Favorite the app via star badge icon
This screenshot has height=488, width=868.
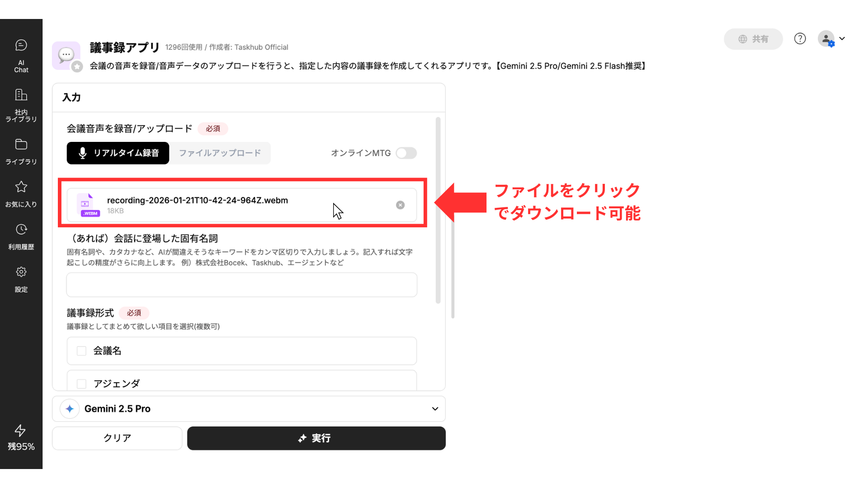(77, 67)
